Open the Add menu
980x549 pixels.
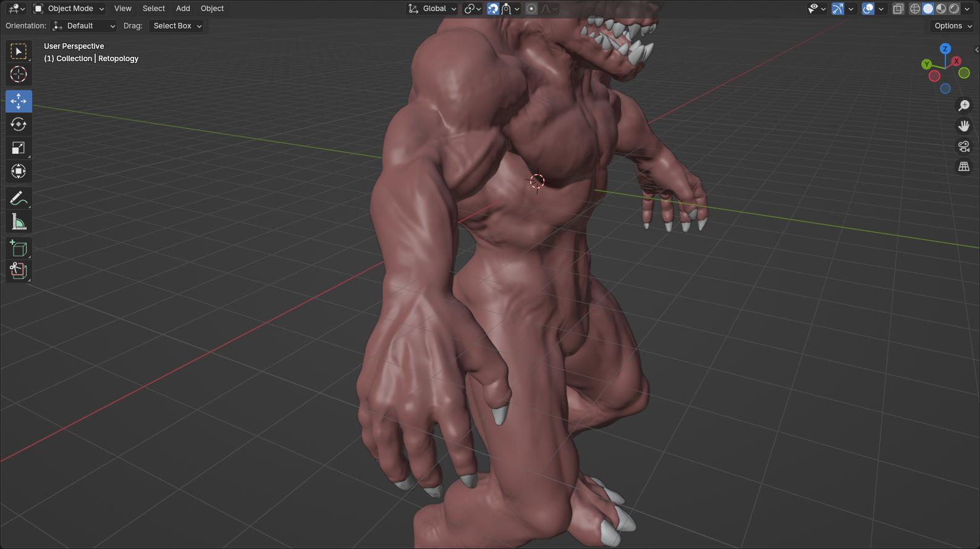pyautogui.click(x=183, y=9)
